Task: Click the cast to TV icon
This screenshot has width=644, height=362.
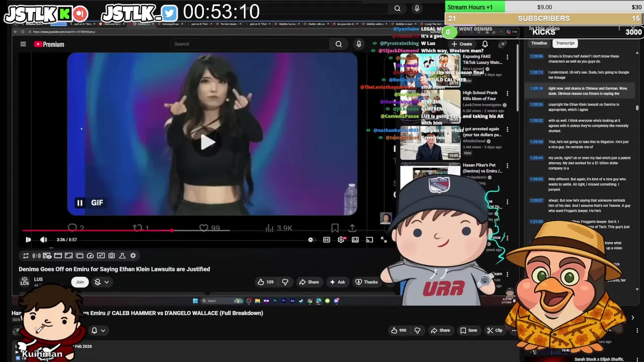Action: pyautogui.click(x=369, y=240)
